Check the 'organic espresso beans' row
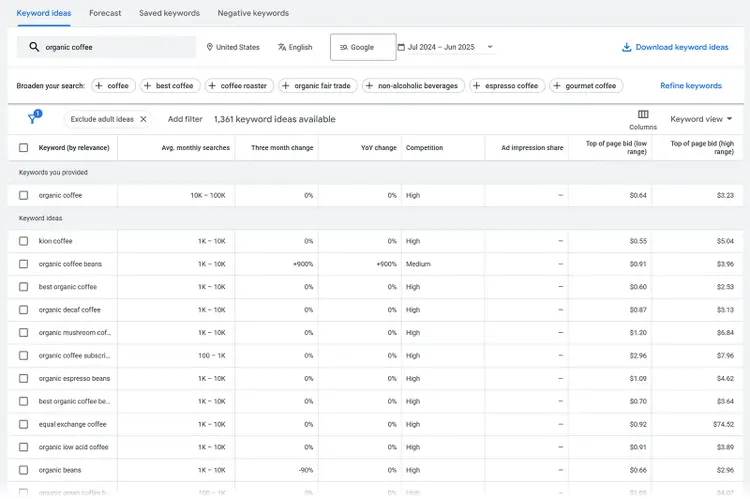Image resolution: width=750 pixels, height=499 pixels. [x=23, y=378]
